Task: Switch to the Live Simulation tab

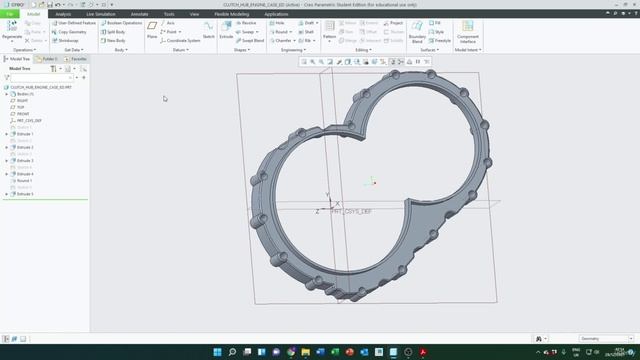Action: pyautogui.click(x=101, y=14)
